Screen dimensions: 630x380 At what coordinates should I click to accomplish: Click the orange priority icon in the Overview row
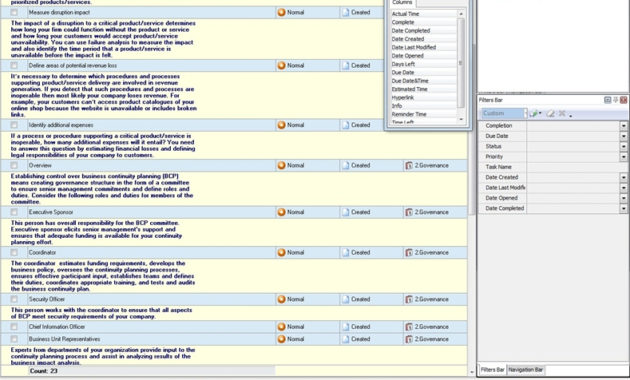[282, 165]
